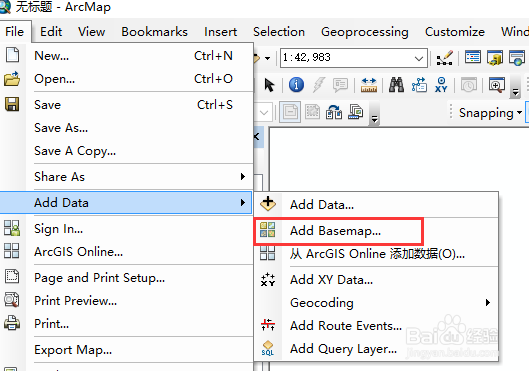Select Add Basemap... submenu entry
Viewport: 529px width, 371px height.
coord(376,231)
